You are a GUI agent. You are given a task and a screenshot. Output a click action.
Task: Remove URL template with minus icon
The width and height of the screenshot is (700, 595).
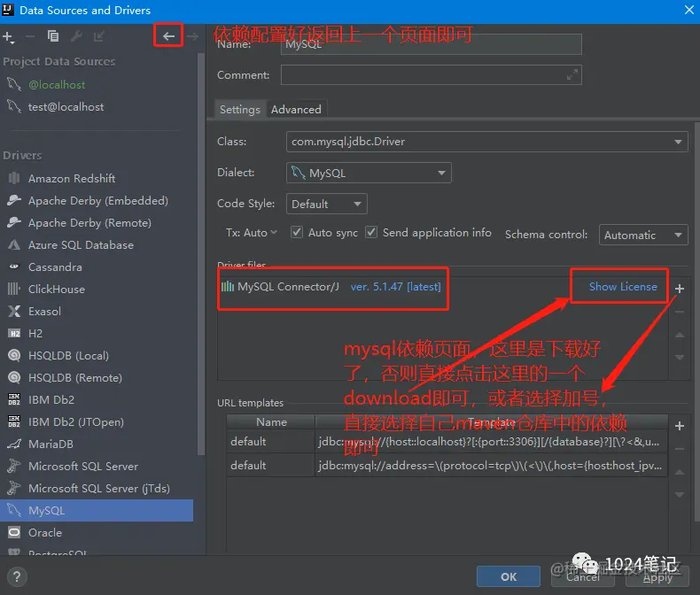[x=680, y=449]
